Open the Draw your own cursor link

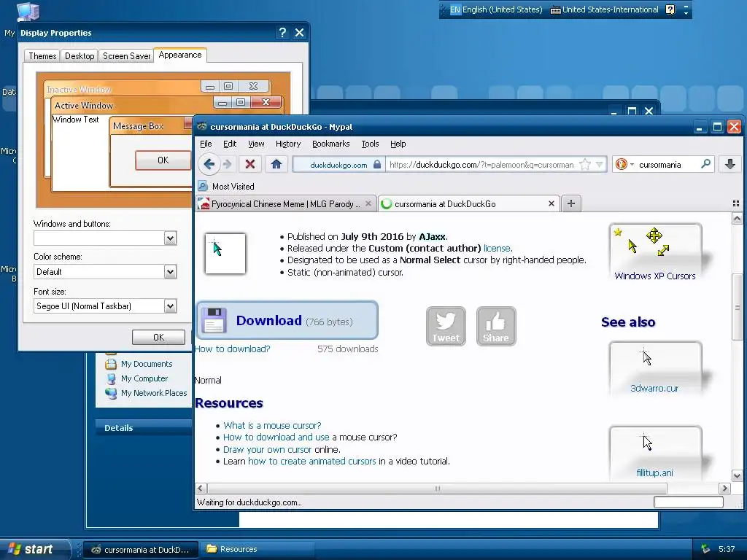[267, 449]
